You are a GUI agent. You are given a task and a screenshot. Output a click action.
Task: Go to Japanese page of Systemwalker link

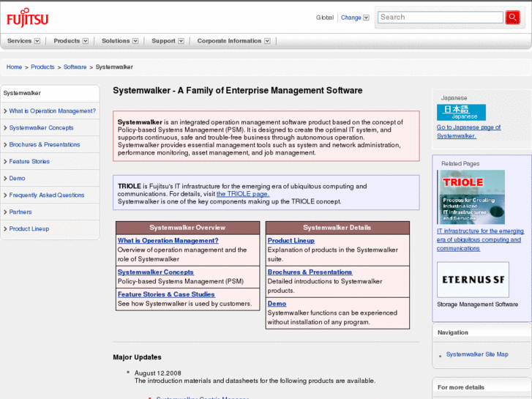tap(468, 132)
